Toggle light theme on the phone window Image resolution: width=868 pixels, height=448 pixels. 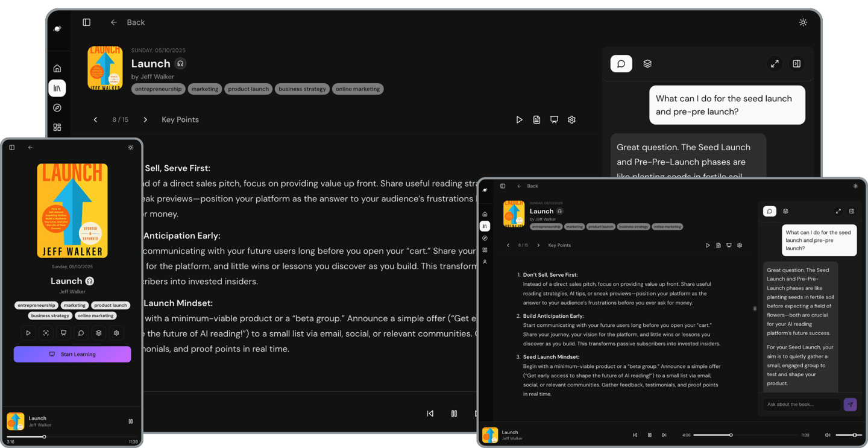[131, 147]
